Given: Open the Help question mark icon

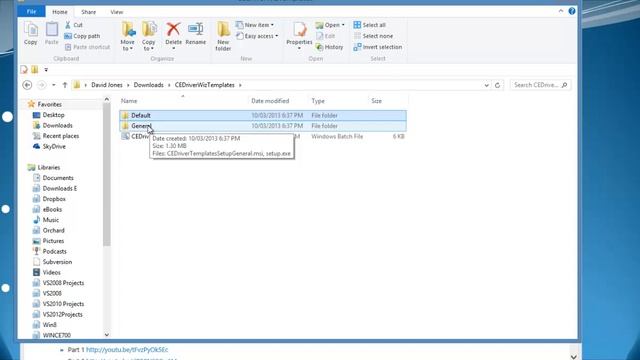Looking at the screenshot, I should coord(572,11).
